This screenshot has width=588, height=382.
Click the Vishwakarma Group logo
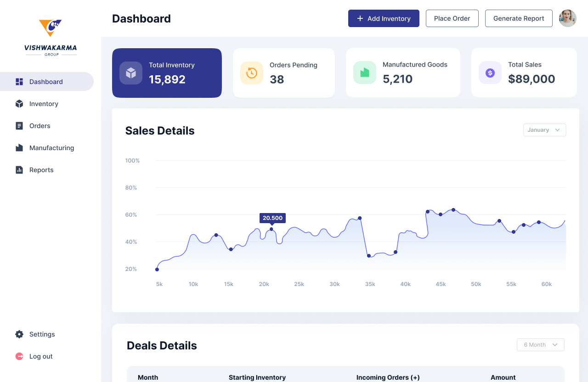click(51, 38)
